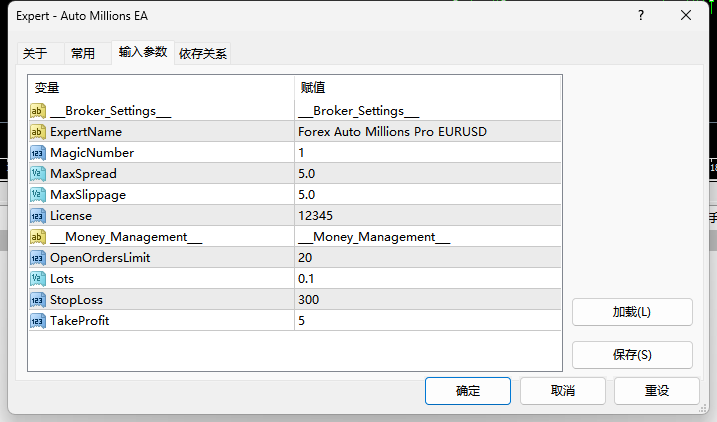Click the 取消 button
This screenshot has height=422, width=717.
pyautogui.click(x=562, y=391)
